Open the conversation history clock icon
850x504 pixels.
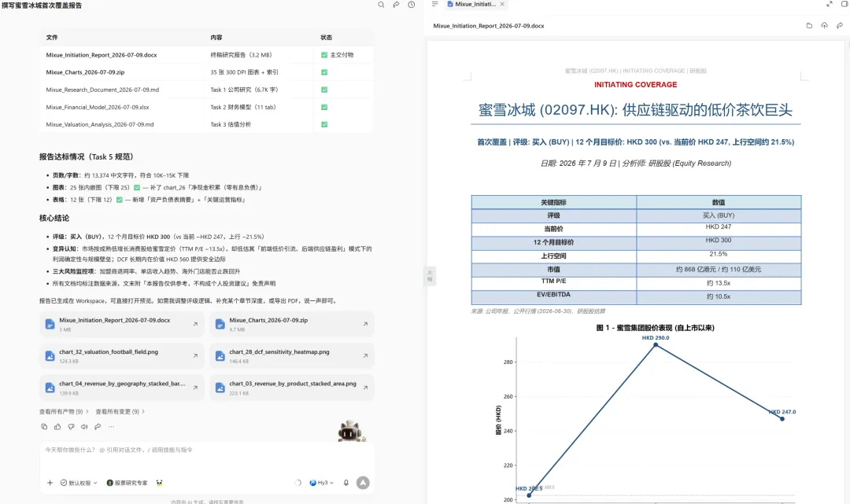(412, 5)
